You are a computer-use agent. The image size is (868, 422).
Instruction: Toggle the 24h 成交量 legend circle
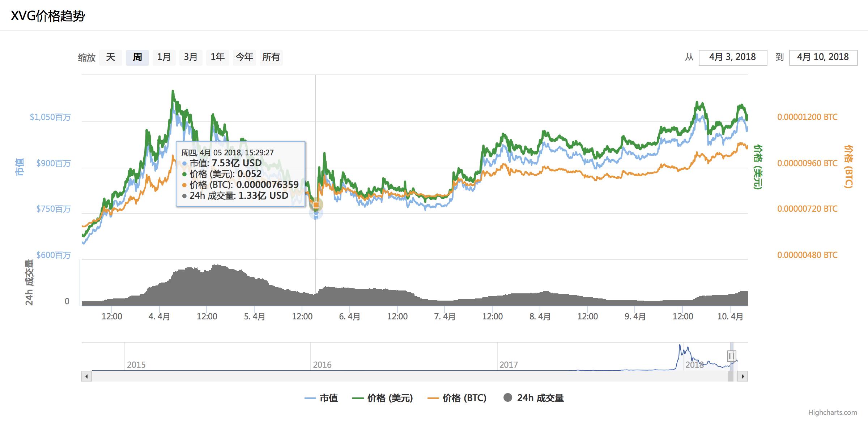tap(508, 398)
